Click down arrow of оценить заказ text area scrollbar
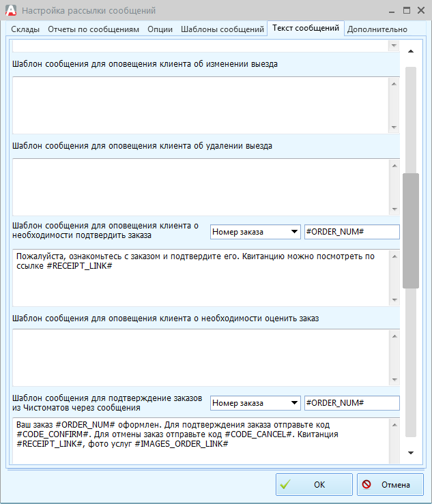This screenshot has width=432, height=504. [394, 380]
